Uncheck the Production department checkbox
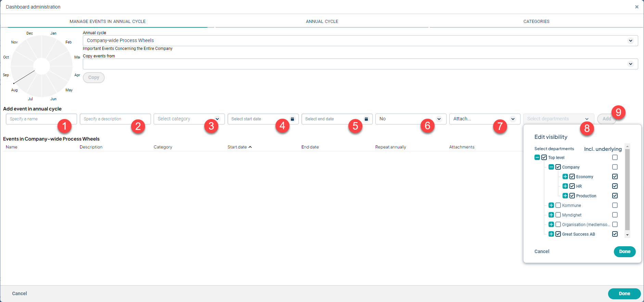This screenshot has height=302, width=644. tap(572, 196)
